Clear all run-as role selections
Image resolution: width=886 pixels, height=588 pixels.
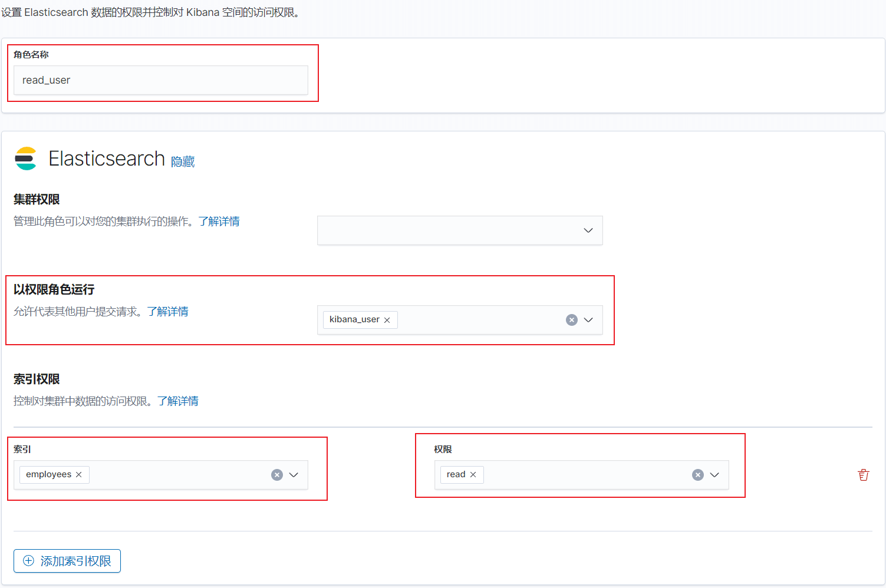(572, 320)
